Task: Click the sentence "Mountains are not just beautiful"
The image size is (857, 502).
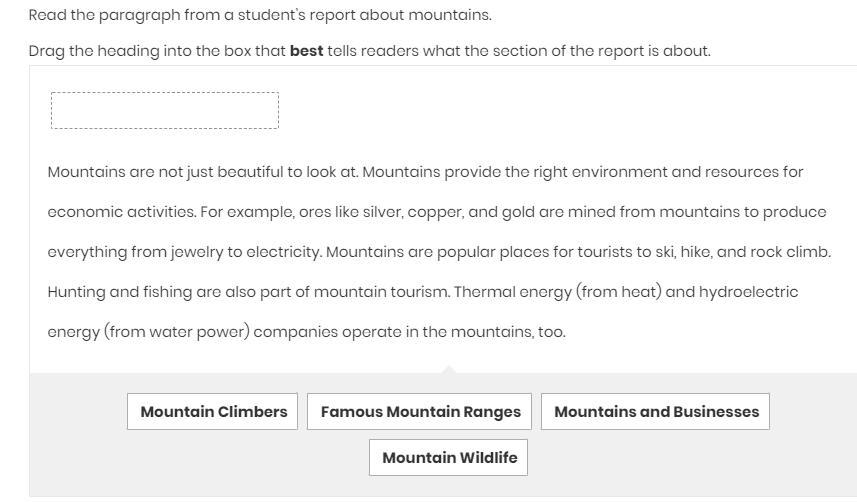Action: click(200, 172)
